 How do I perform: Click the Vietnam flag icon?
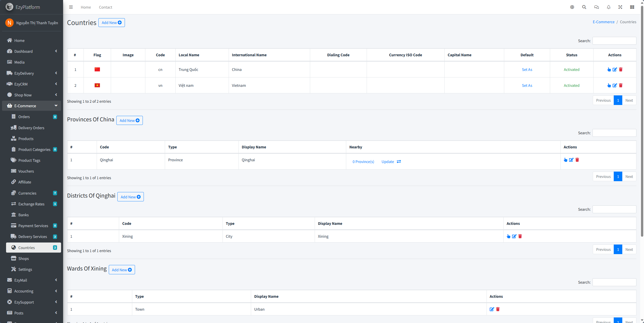pyautogui.click(x=97, y=85)
